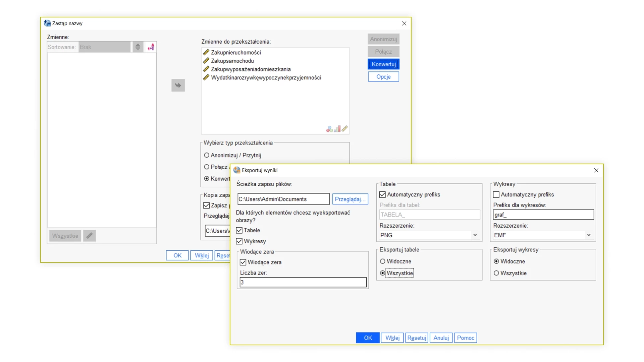Enable Automatyczny prefiks under Wykresy
Viewport: 644px width, 362px height.
point(496,195)
